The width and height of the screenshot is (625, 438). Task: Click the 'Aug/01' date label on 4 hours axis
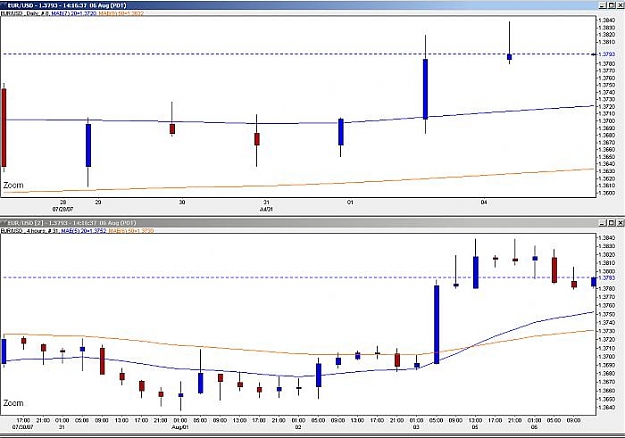click(180, 427)
